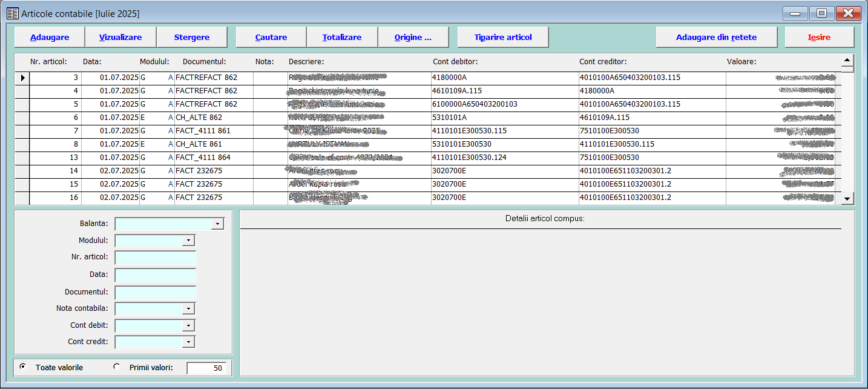The height and width of the screenshot is (389, 868).
Task: Open the Origine ... option
Action: (413, 37)
